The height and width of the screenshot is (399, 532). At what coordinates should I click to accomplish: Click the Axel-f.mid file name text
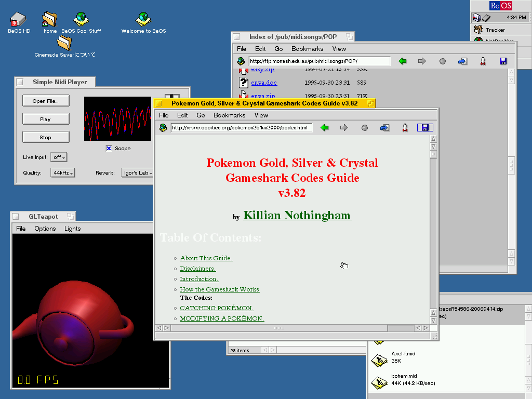[x=403, y=353]
